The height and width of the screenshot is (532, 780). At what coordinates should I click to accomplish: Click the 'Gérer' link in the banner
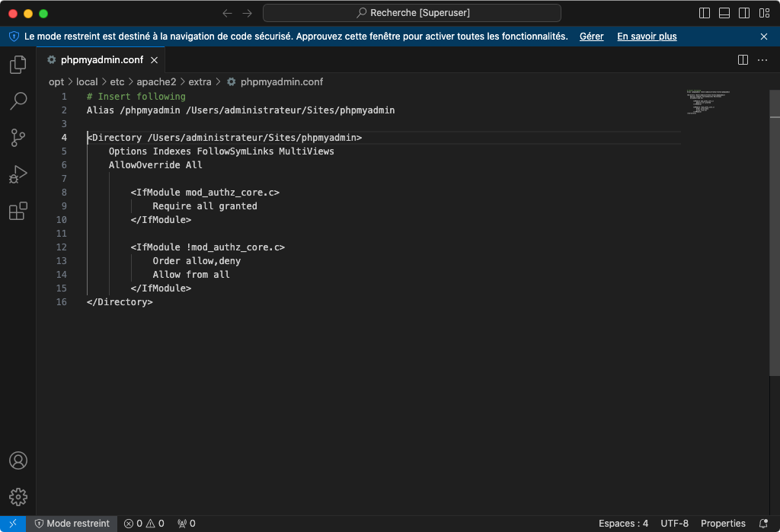[591, 36]
